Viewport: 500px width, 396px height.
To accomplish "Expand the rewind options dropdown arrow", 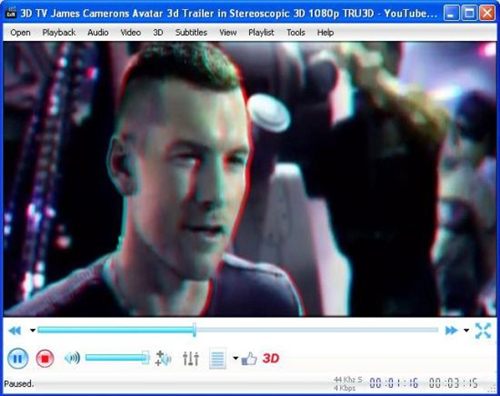I will pyautogui.click(x=33, y=331).
